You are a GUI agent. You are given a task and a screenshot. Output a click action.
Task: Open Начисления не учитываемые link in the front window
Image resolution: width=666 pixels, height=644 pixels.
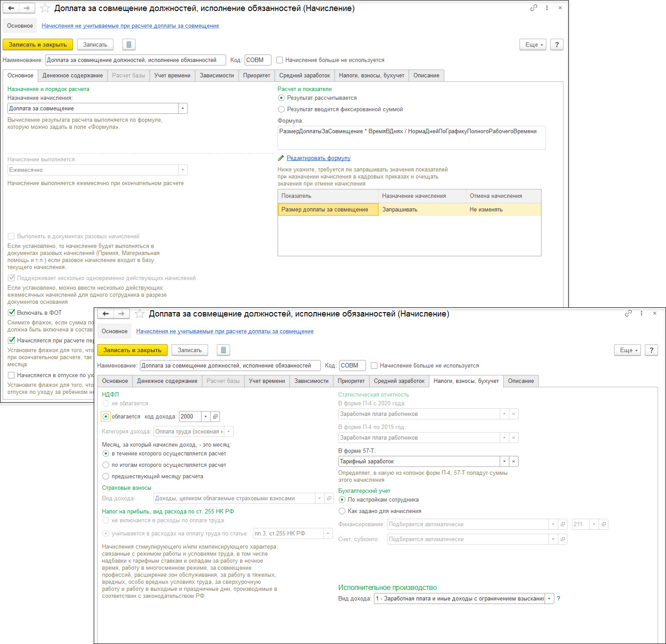coord(225,331)
